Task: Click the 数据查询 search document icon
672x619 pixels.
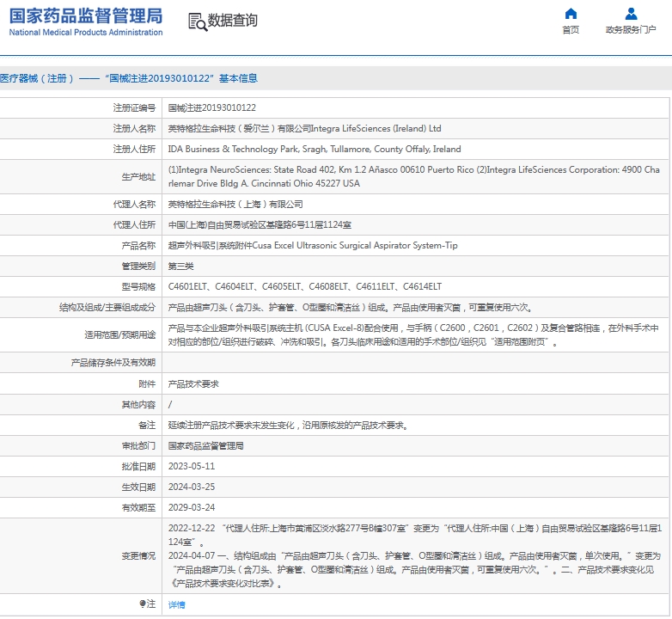Action: tap(198, 21)
